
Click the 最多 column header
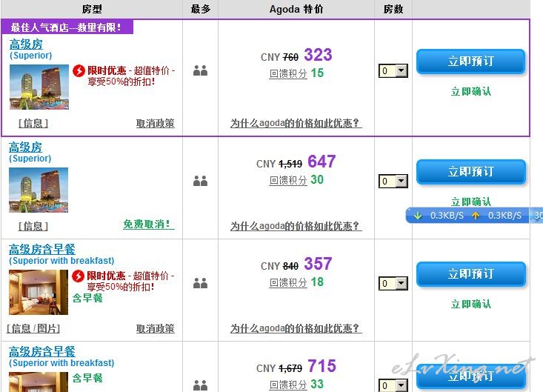(201, 9)
